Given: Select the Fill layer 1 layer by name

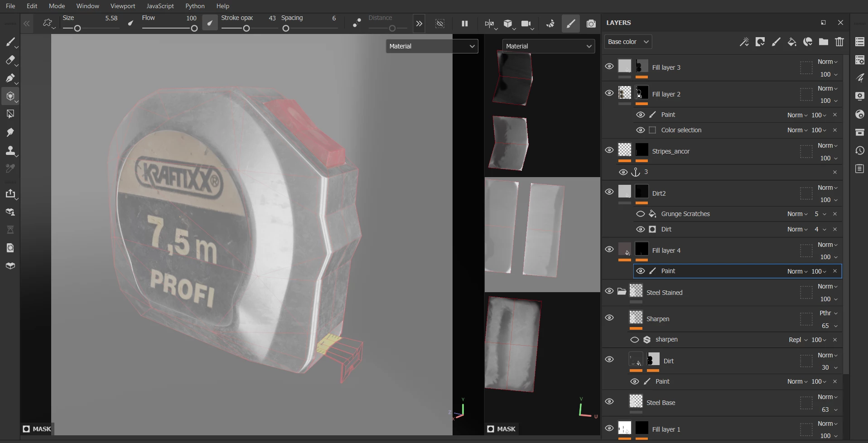Looking at the screenshot, I should pyautogui.click(x=666, y=429).
